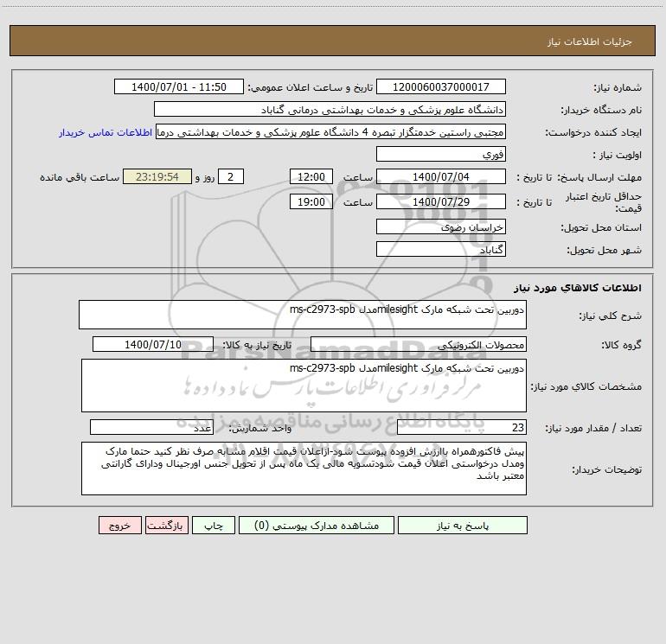Click the need number field 1200060037000017
666x644 pixels.
coord(441,86)
